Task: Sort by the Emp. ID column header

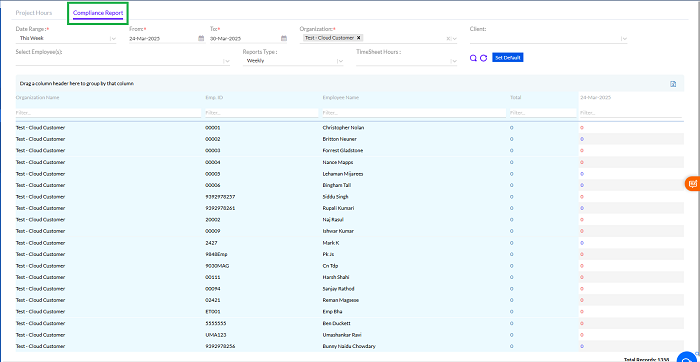Action: [x=214, y=97]
